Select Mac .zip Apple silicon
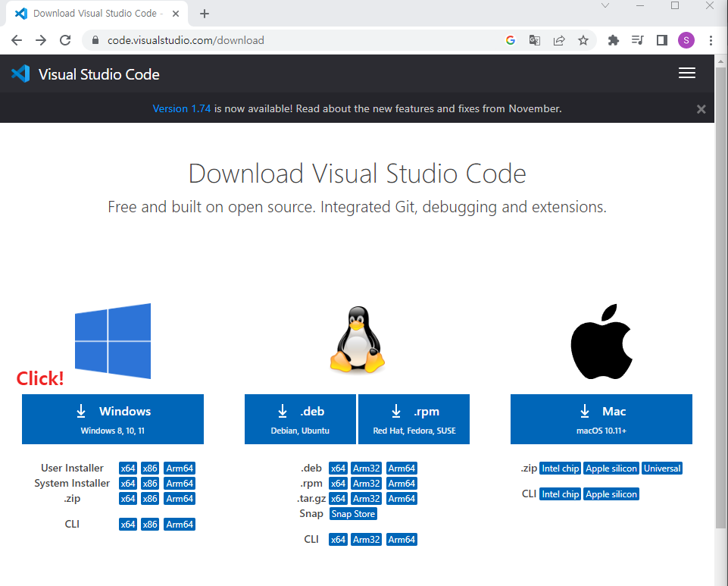Viewport: 728px width, 586px height. (611, 468)
